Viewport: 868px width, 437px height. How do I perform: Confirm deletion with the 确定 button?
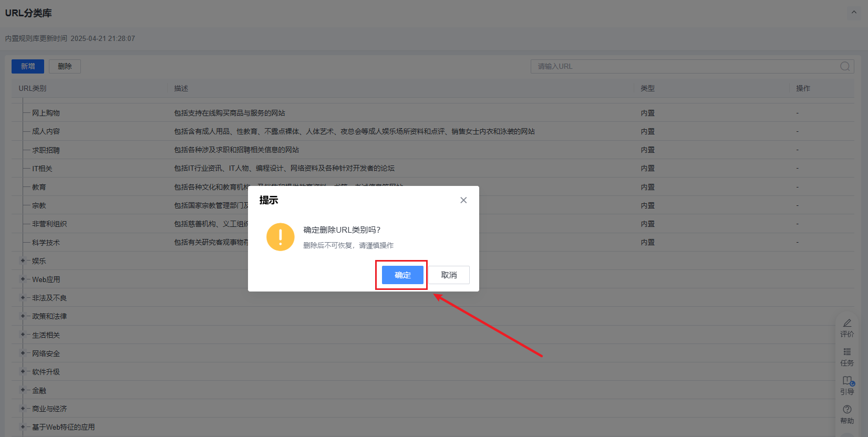(402, 275)
